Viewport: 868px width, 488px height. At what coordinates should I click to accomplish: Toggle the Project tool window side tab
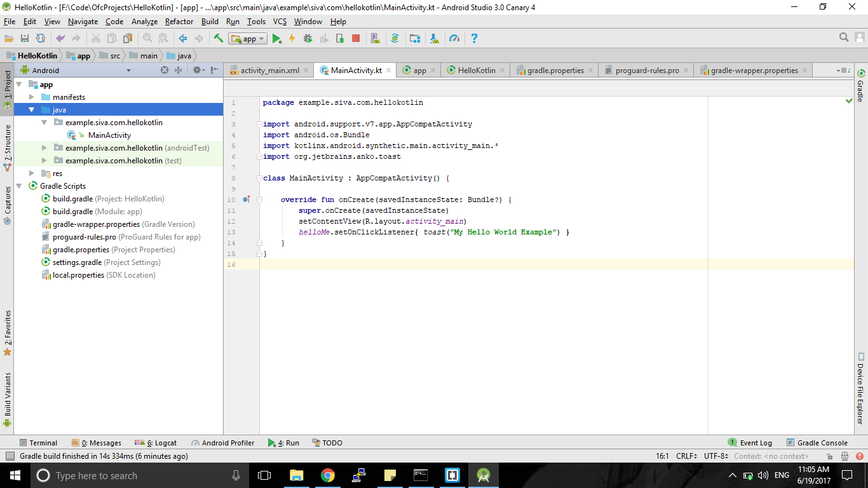point(7,88)
